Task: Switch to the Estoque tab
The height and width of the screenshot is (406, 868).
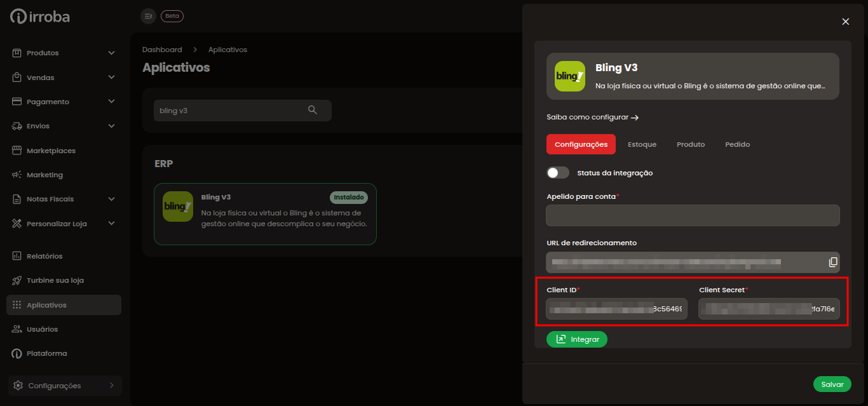Action: [x=642, y=144]
